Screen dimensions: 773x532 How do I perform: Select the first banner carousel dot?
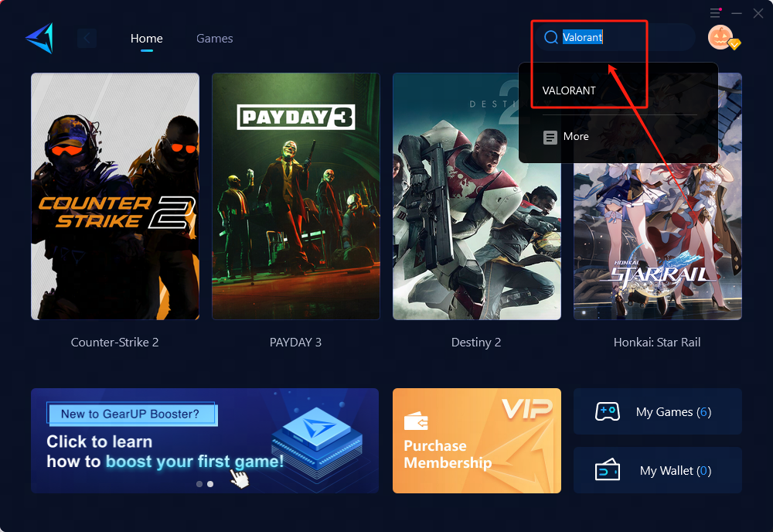(x=199, y=484)
